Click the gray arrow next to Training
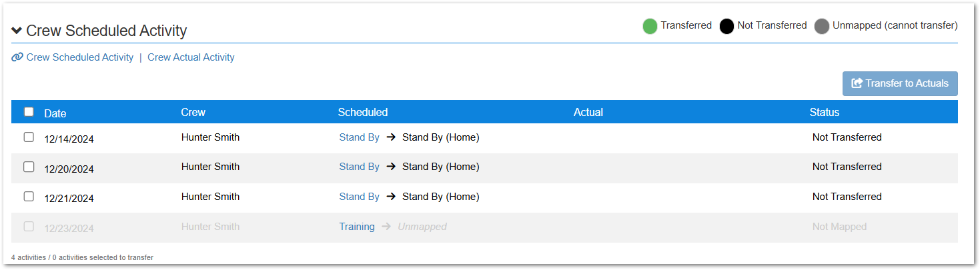The height and width of the screenshot is (270, 980). click(386, 227)
